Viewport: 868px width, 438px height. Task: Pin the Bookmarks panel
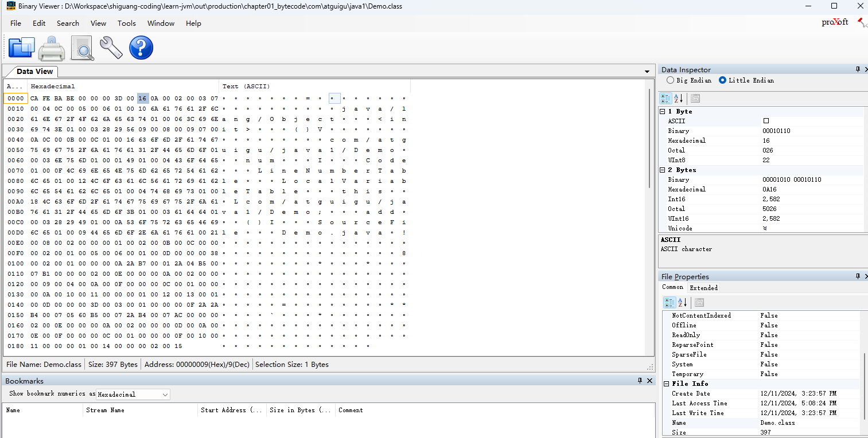(640, 381)
